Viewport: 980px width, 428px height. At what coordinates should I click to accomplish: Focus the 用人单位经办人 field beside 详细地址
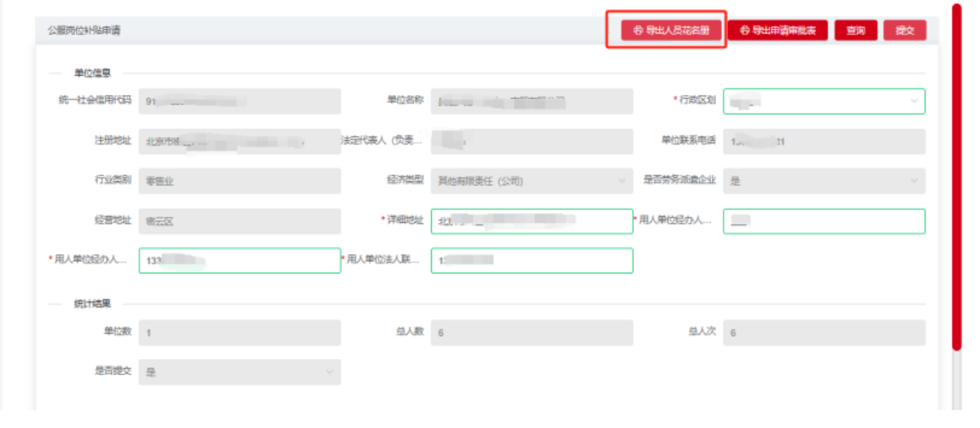point(823,221)
